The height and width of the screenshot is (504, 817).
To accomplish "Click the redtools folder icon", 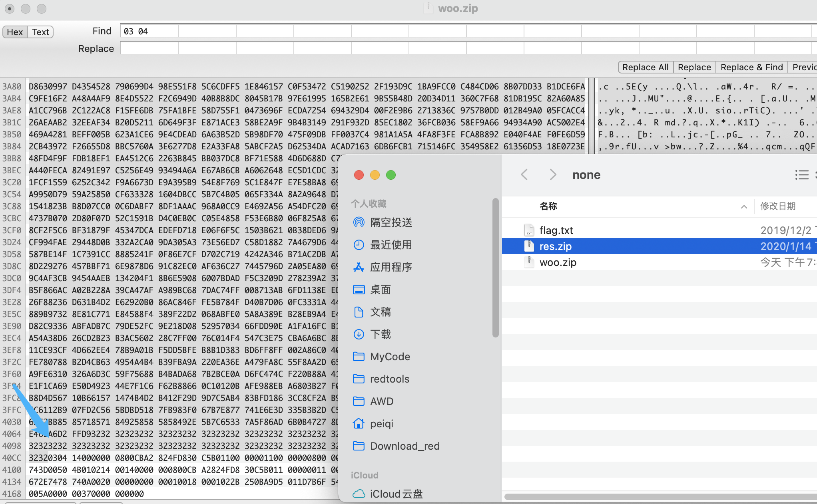I will [359, 379].
